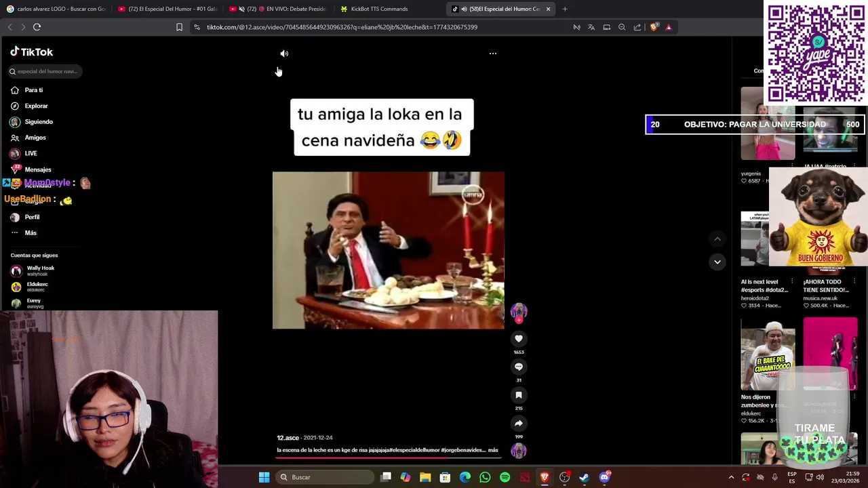Open Para ti in TikTok sidebar
The image size is (868, 488).
click(27, 90)
